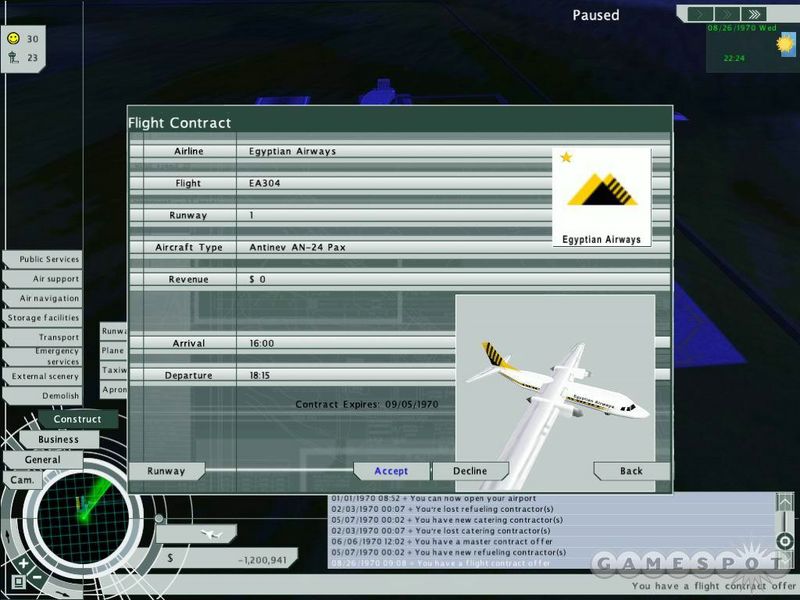800x600 pixels.
Task: Click the square map view icon
Action: click(x=18, y=582)
